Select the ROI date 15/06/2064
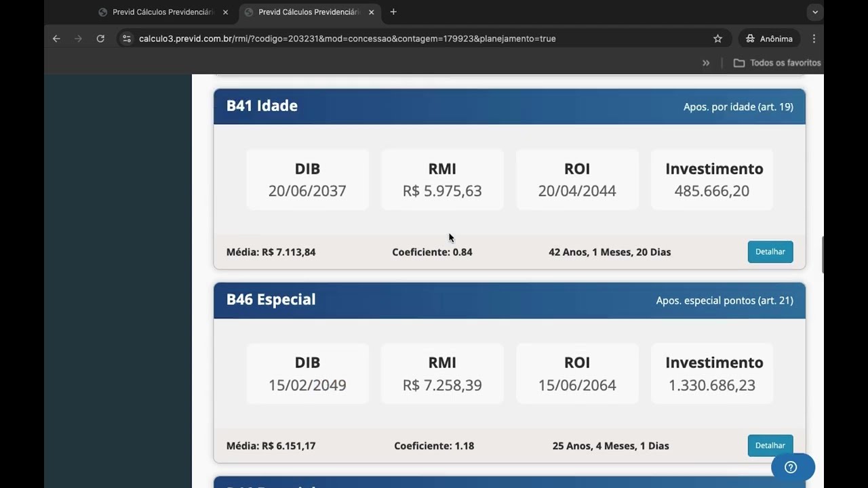Screen dimensions: 868x488 coord(577,385)
